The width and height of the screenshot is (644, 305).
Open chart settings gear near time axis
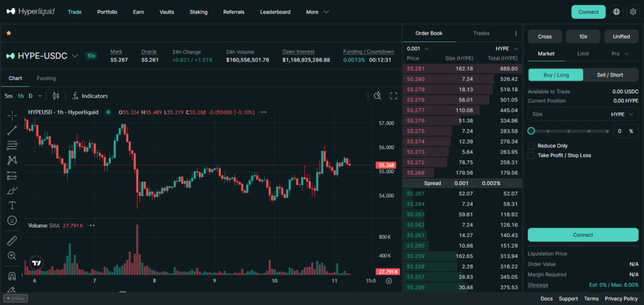point(389,280)
